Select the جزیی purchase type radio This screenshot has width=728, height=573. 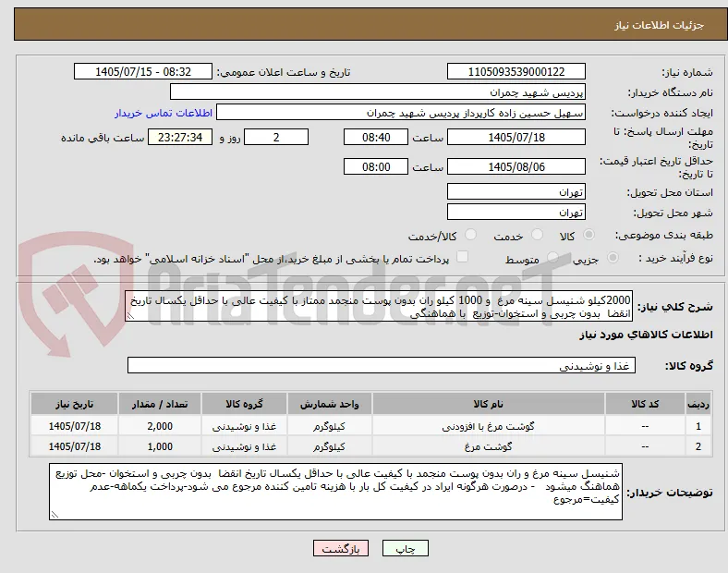click(613, 257)
